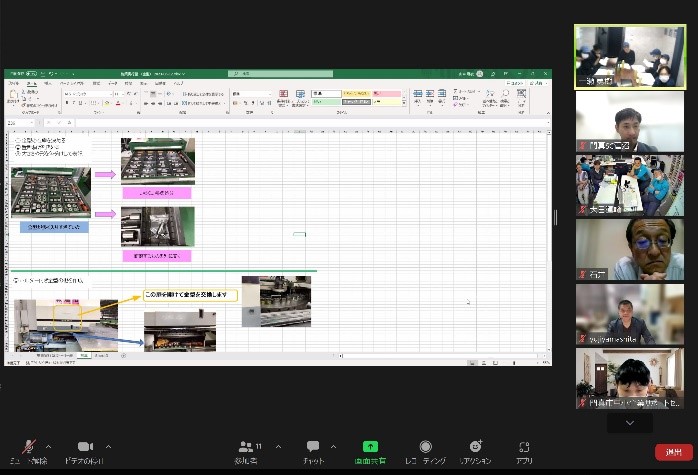This screenshot has height=475, width=698.
Task: Open the Excel Page Layout tab
Action: coord(72,83)
